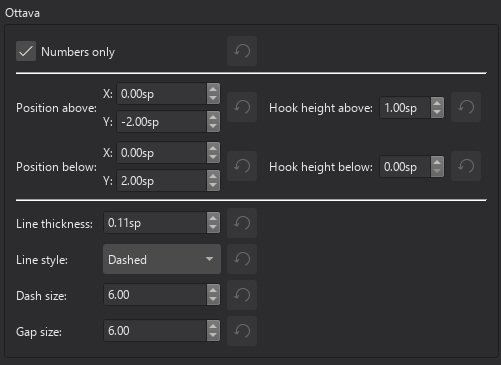Screen dimensions: 501x365
Task: Increase Gap size value
Action: point(213,326)
